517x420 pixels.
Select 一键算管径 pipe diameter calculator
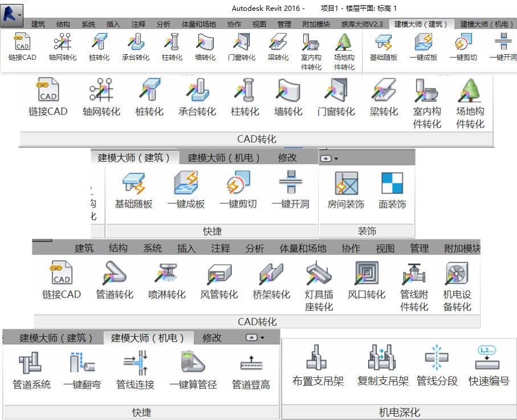point(193,370)
